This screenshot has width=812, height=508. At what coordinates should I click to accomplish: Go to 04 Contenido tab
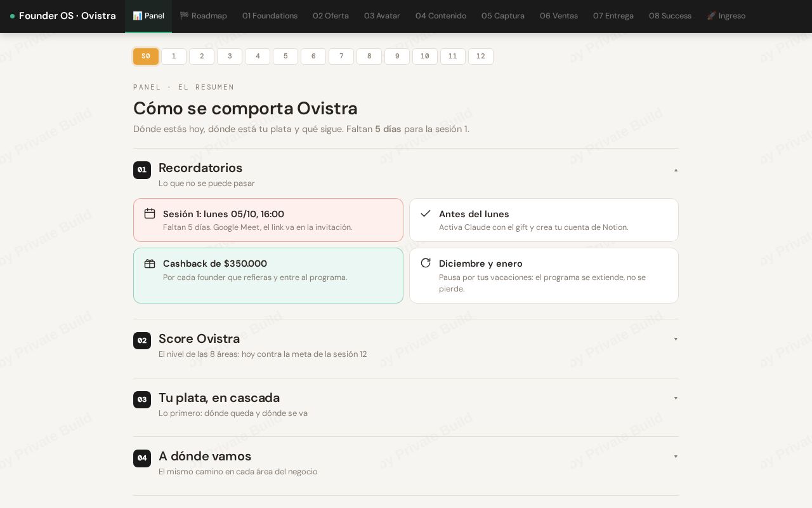pos(441,16)
